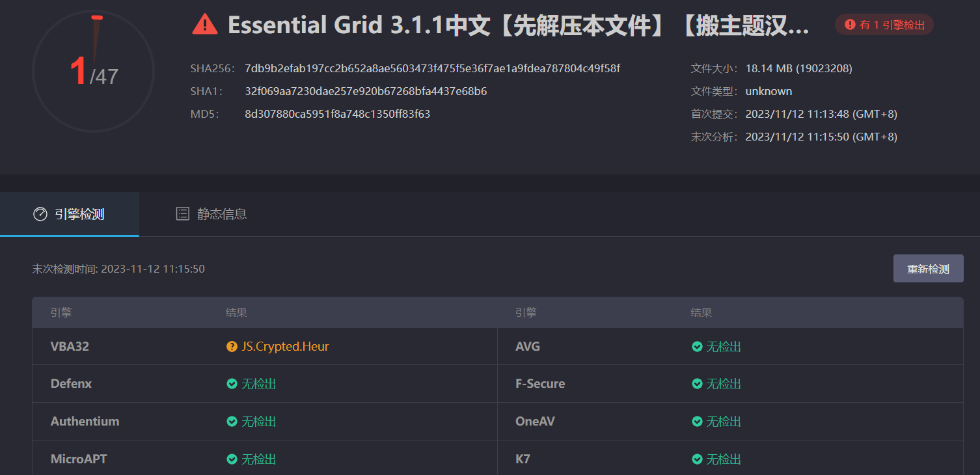Click the 重新检测 button
The width and height of the screenshot is (980, 475).
[x=928, y=269]
